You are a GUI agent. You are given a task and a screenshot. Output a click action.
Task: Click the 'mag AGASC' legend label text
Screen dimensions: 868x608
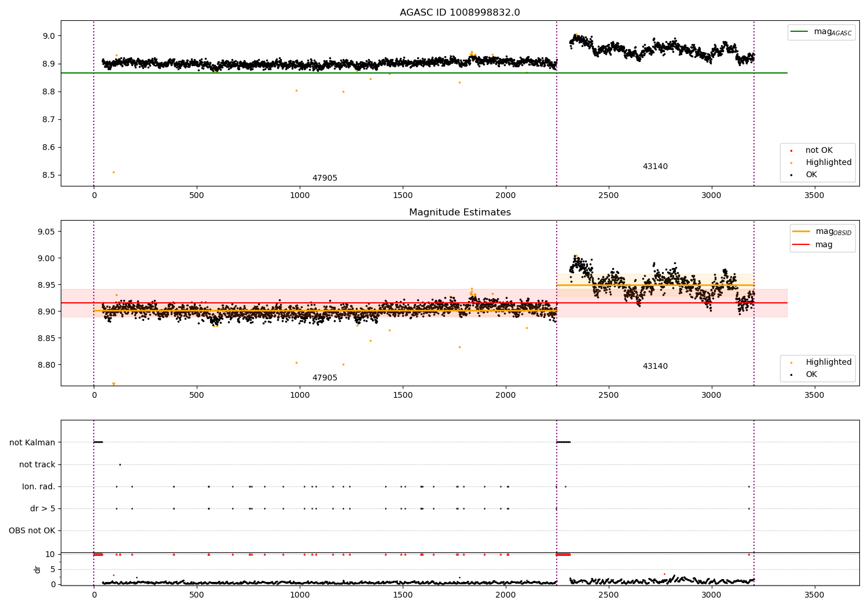coord(833,32)
